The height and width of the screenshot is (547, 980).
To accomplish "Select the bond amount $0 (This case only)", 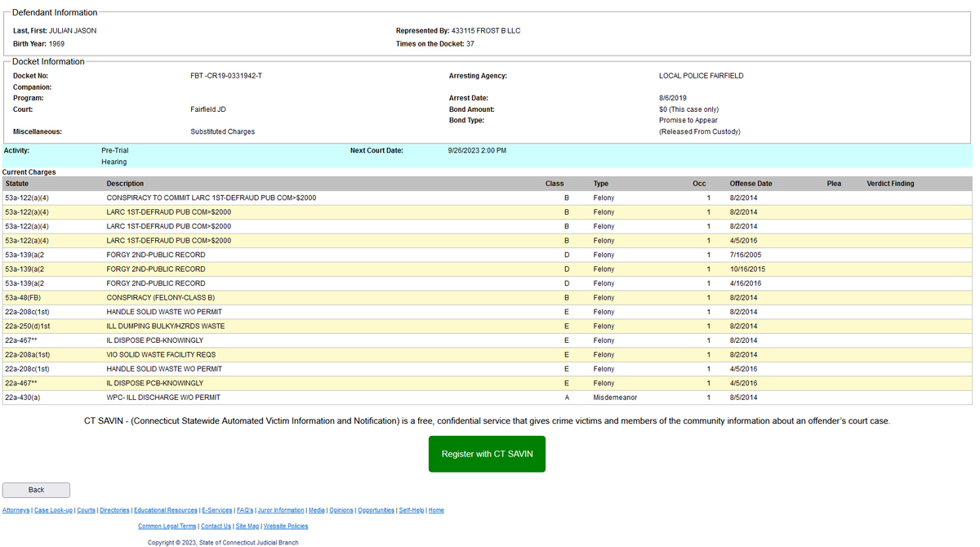I will [x=689, y=109].
